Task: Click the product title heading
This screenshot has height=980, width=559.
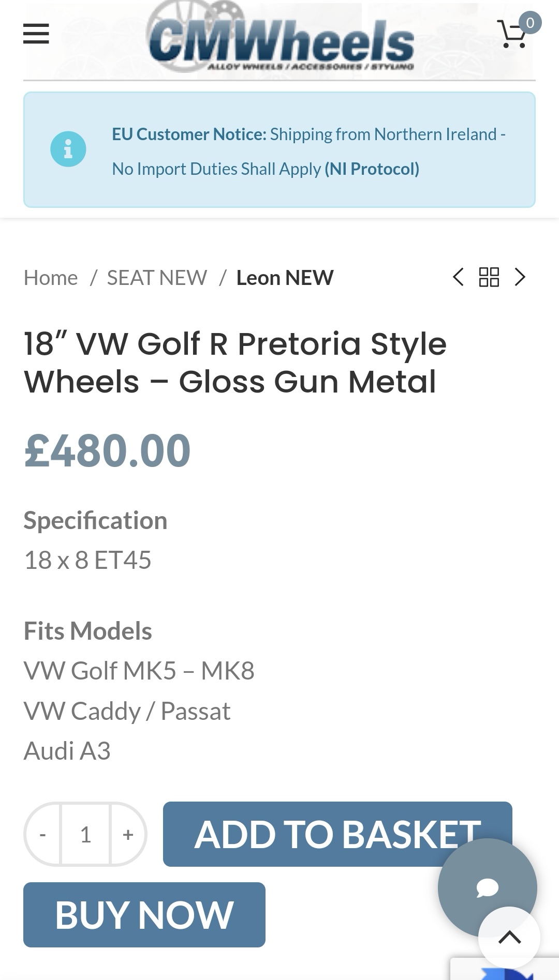Action: click(x=236, y=363)
